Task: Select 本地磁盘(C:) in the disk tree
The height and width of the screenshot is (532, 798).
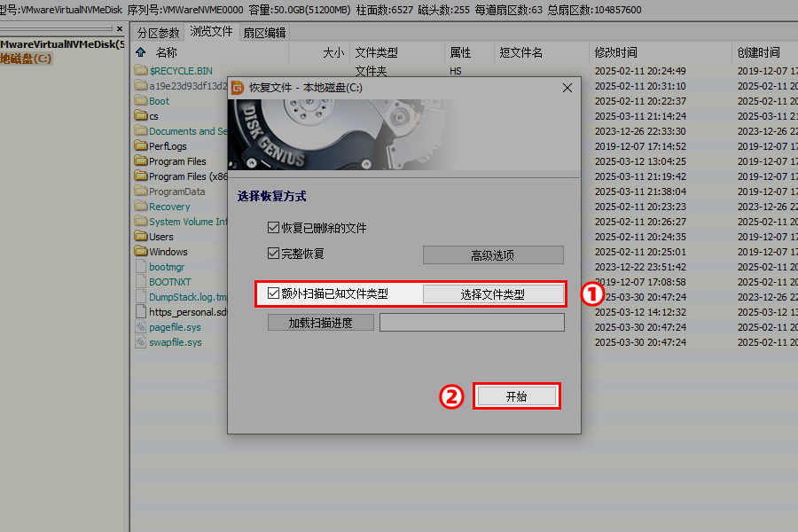Action: [26, 59]
